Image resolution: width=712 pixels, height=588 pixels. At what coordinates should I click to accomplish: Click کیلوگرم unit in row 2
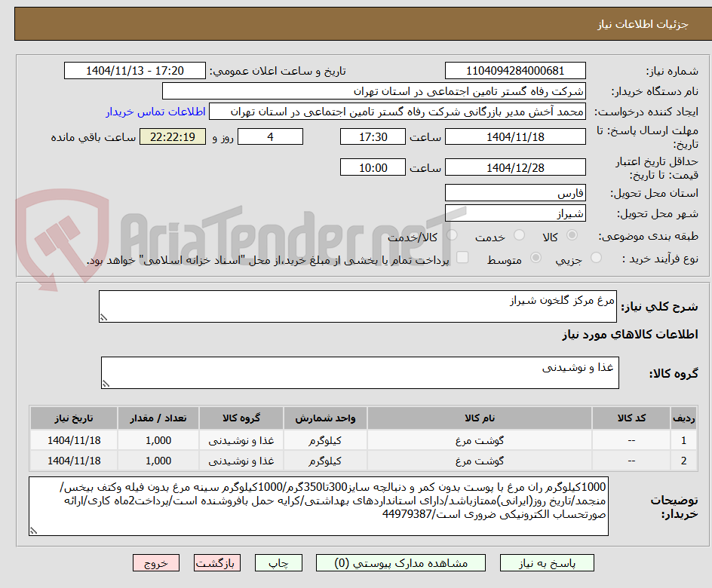click(x=325, y=461)
